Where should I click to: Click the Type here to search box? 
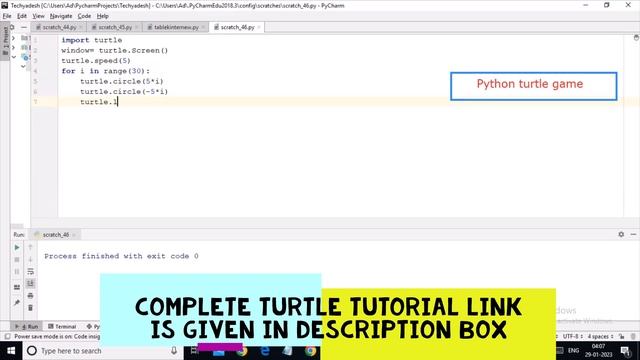coord(102,351)
